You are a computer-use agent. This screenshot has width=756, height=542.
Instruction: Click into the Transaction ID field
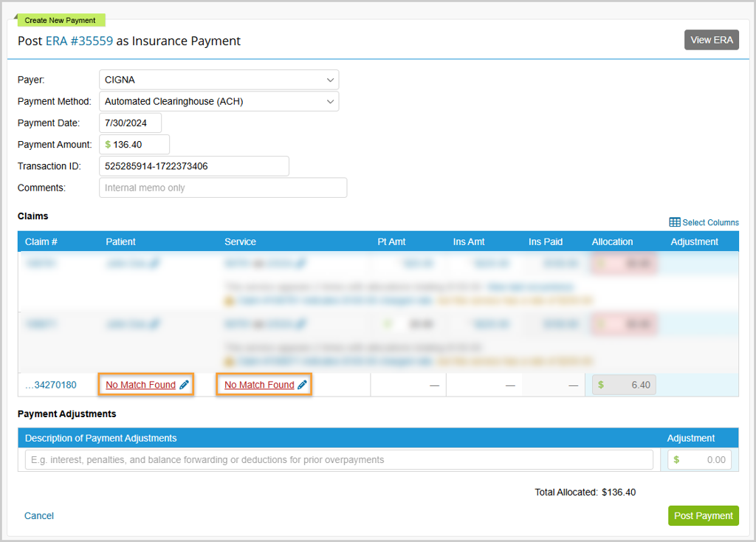[x=194, y=166]
